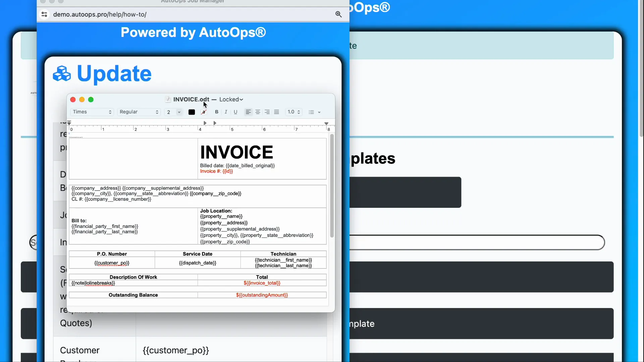
Task: Align text left
Action: 248,112
